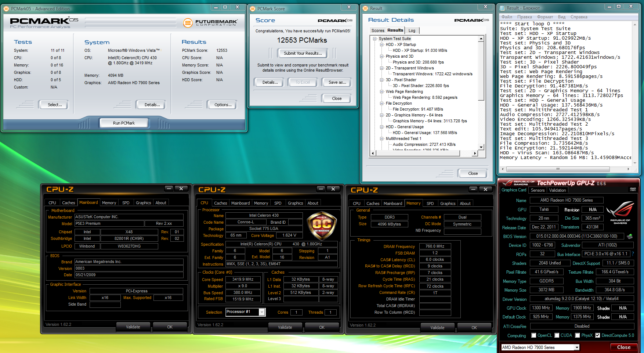Screen dimensions: 644x353
Task: Click Details... button under System
Action: click(152, 105)
